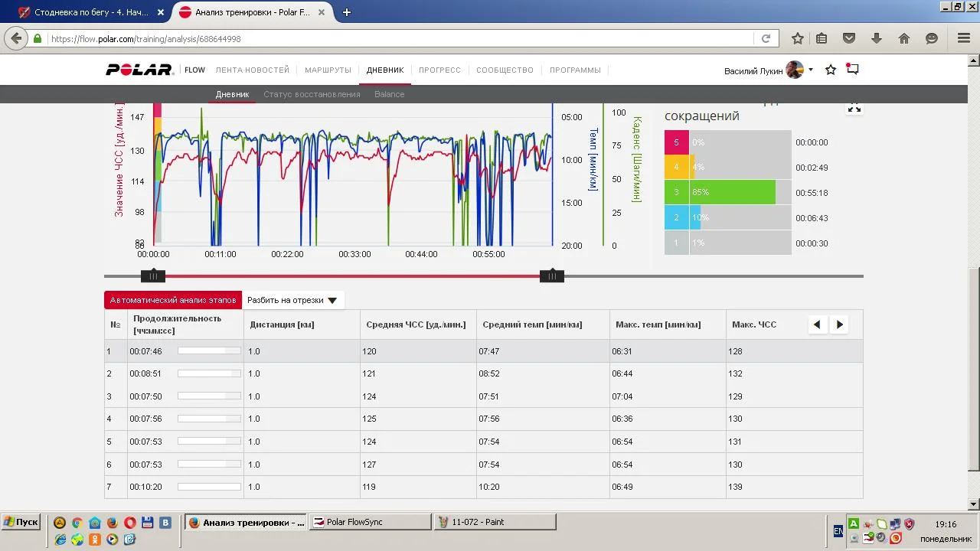This screenshot has height=551, width=980.
Task: Open Firefox downloads arrow icon
Action: (877, 38)
